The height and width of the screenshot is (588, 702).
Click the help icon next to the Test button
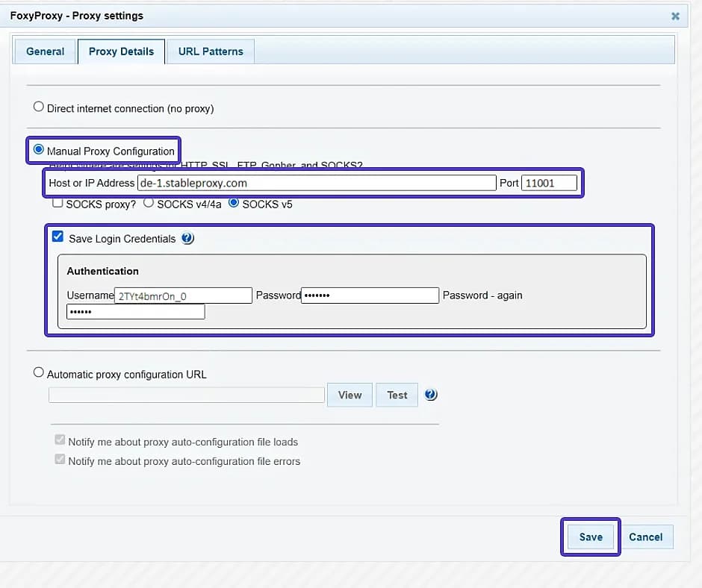click(x=431, y=394)
